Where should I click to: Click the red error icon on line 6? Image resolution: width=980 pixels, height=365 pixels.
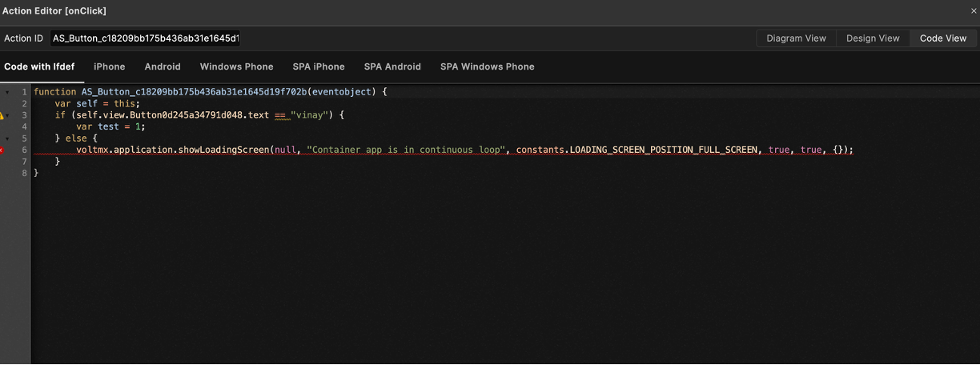(2, 150)
